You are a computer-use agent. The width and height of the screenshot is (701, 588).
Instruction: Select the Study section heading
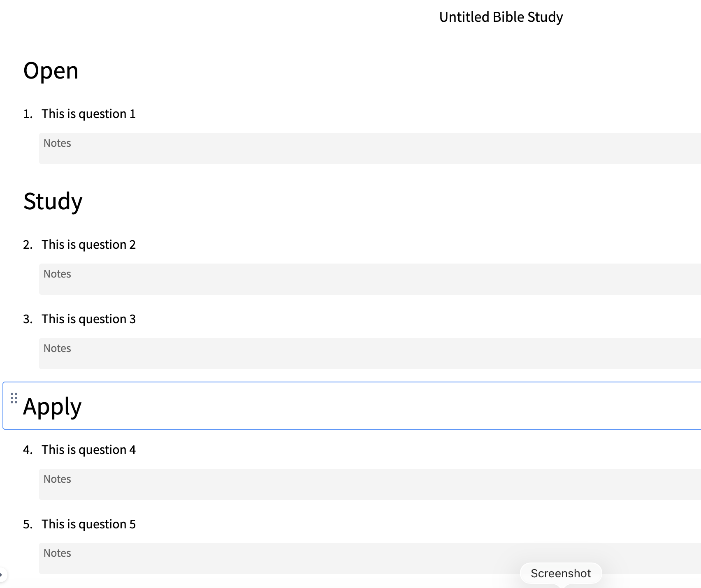click(x=53, y=201)
